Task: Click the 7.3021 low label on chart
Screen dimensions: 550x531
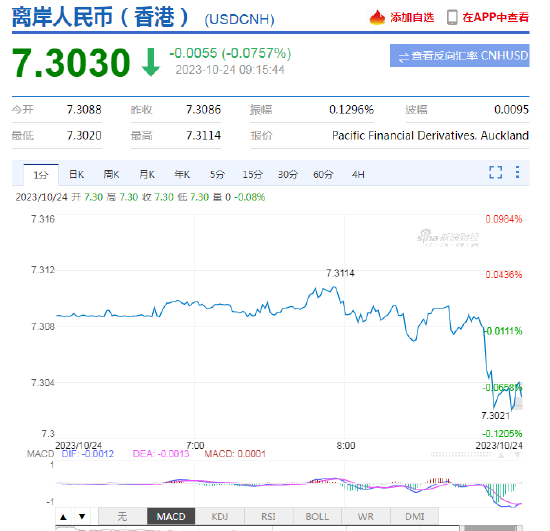Action: 495,416
